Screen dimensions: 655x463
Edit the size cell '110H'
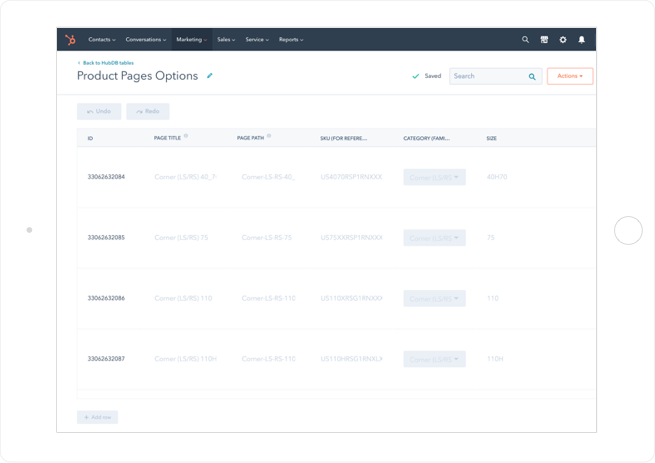pos(495,359)
